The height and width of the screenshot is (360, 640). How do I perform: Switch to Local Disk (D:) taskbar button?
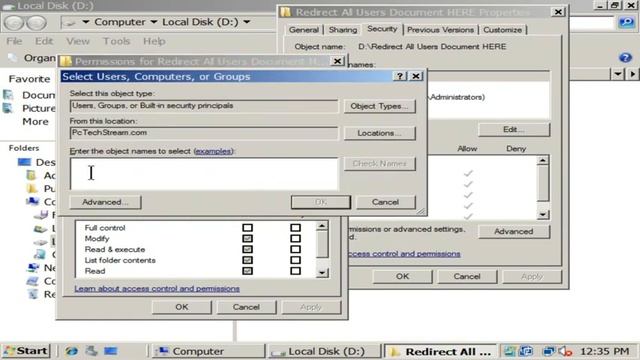[324, 351]
